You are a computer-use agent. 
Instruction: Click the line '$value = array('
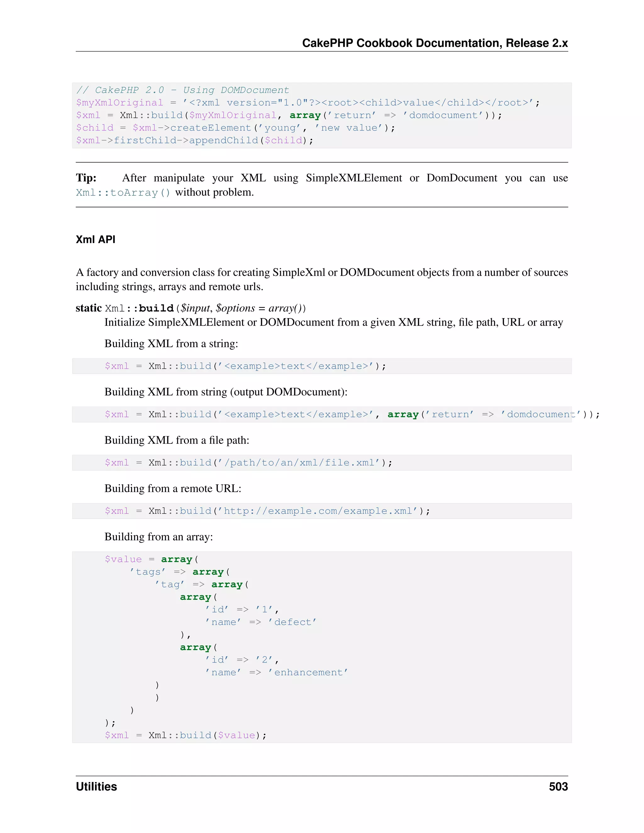(152, 559)
